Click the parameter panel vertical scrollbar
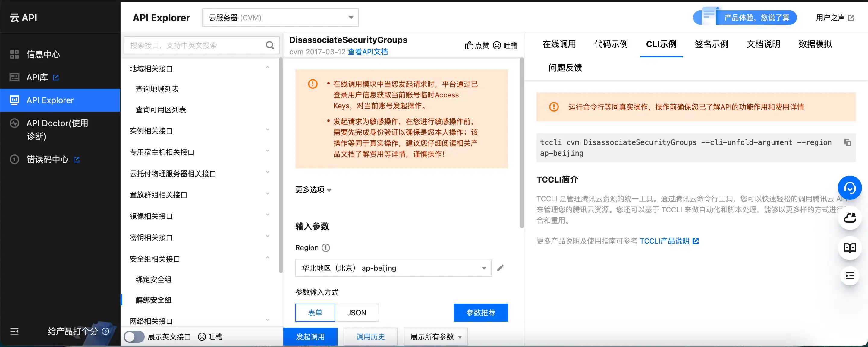This screenshot has width=868, height=347. (522, 143)
